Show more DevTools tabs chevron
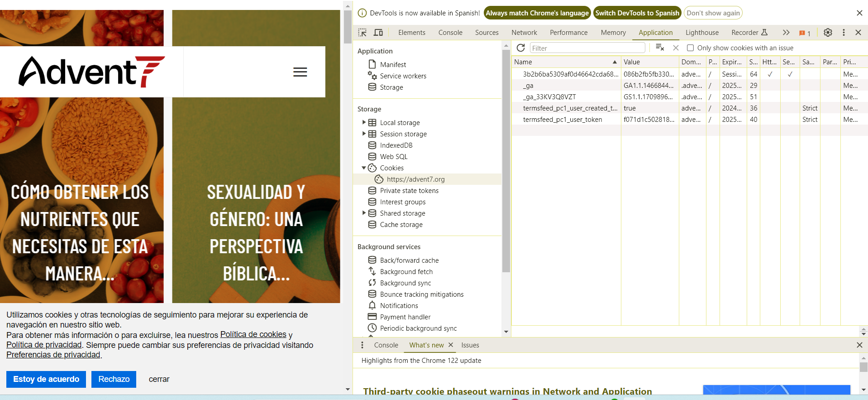This screenshot has height=400, width=868. click(786, 33)
